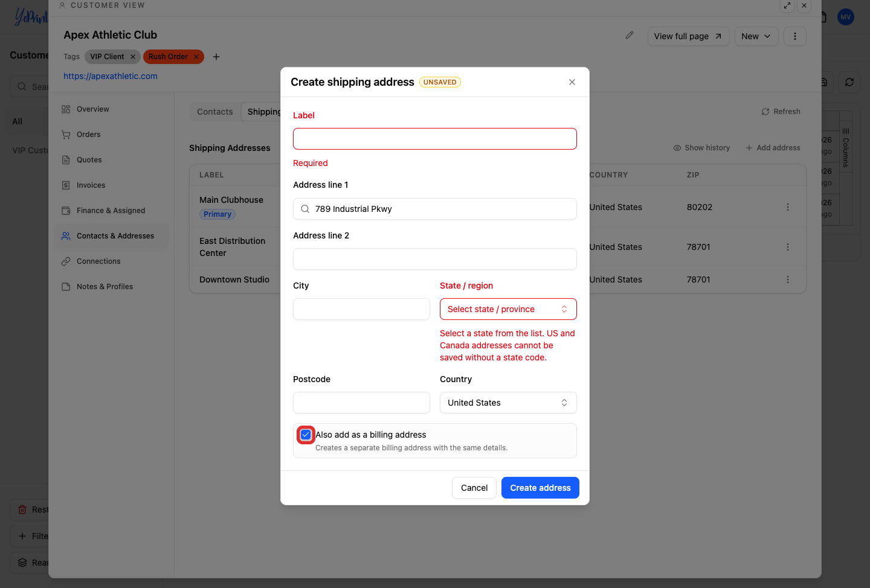Open the State / region dropdown
Viewport: 870px width, 588px height.
click(508, 309)
